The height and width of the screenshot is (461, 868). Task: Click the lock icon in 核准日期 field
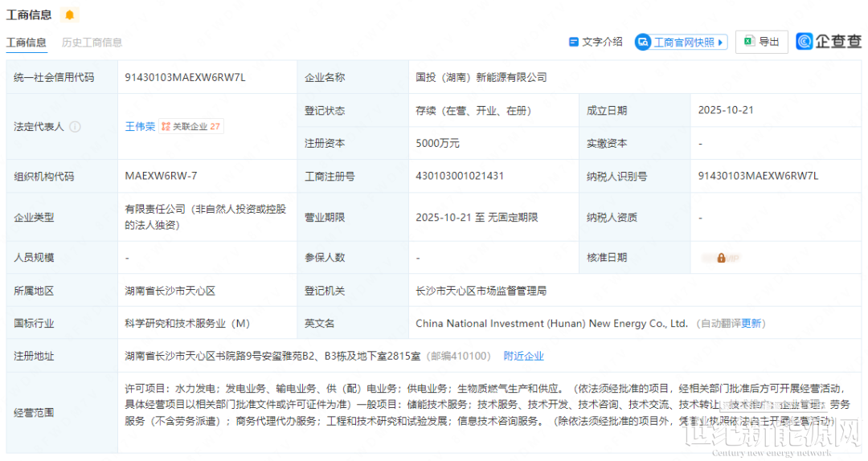[721, 258]
